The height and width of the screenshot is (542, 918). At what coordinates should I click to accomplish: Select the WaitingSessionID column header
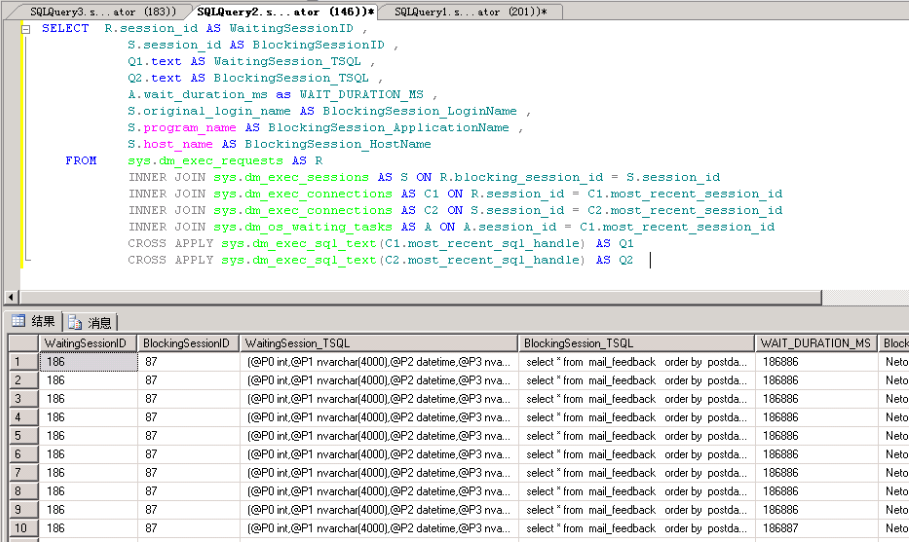tap(87, 344)
